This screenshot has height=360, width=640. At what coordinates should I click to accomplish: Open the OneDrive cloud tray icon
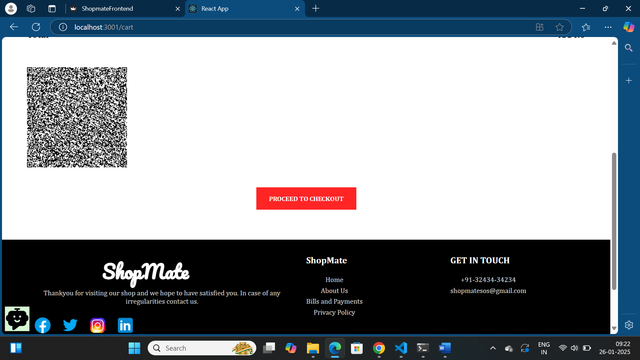tap(509, 348)
